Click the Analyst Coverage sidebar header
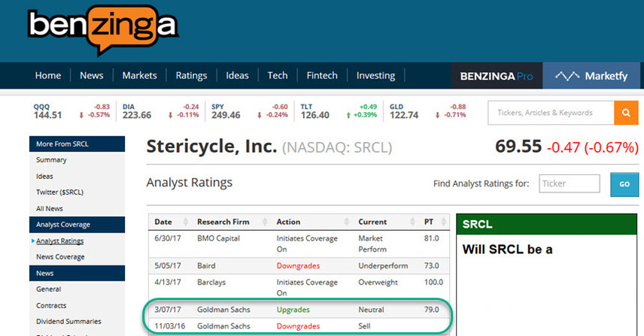 [x=77, y=225]
